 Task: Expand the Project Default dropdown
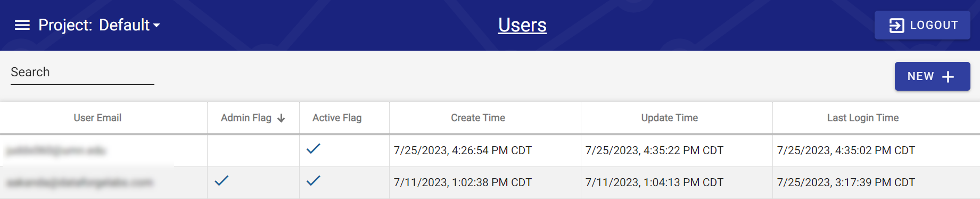tap(99, 25)
